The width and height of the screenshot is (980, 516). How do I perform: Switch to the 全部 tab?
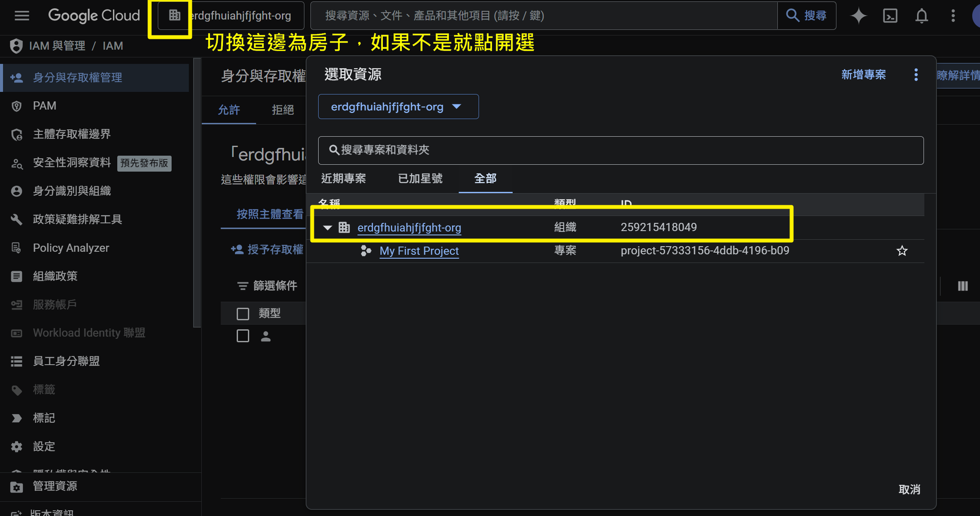(x=485, y=178)
